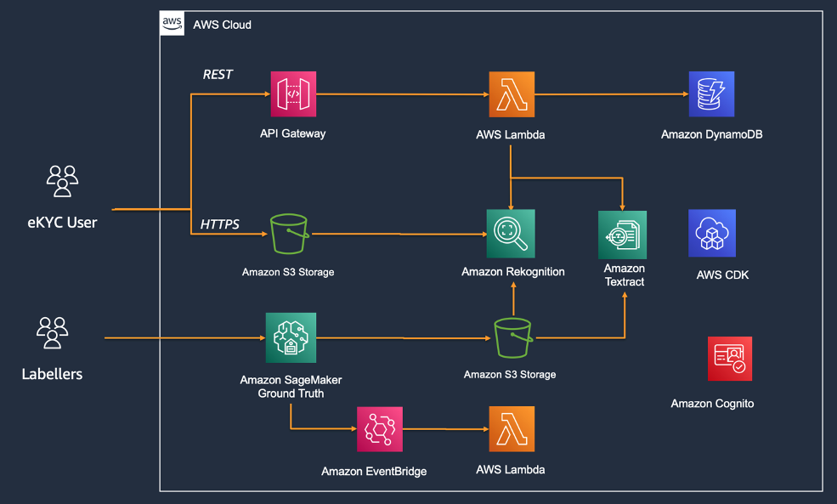837x504 pixels.
Task: Select the Amazon S3 Storage caption under HTTPS bucket
Action: point(288,272)
